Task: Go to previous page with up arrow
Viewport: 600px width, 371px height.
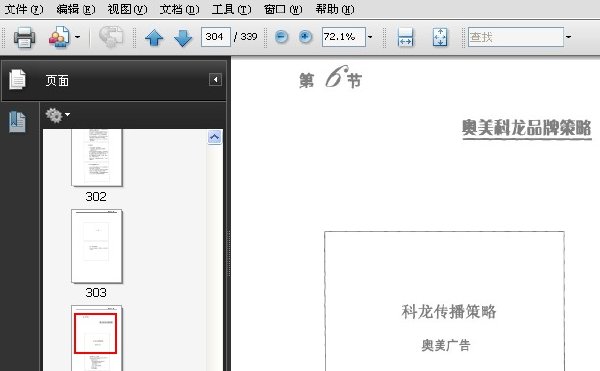Action: point(154,37)
